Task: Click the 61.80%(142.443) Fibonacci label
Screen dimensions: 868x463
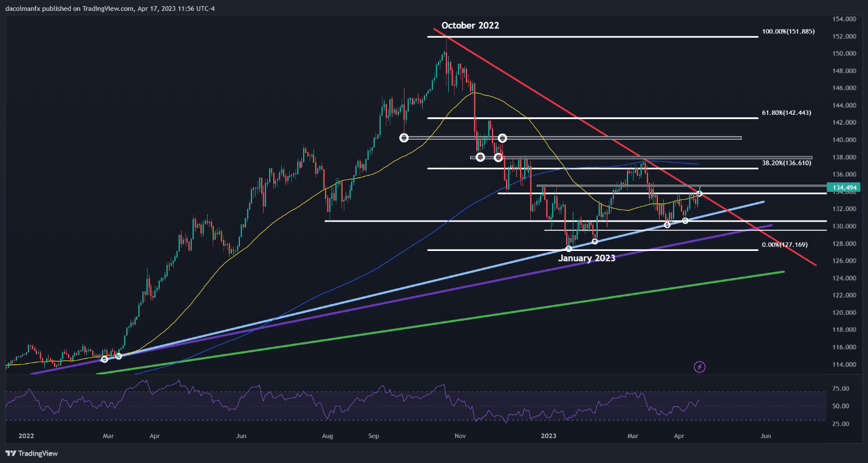Action: point(787,113)
